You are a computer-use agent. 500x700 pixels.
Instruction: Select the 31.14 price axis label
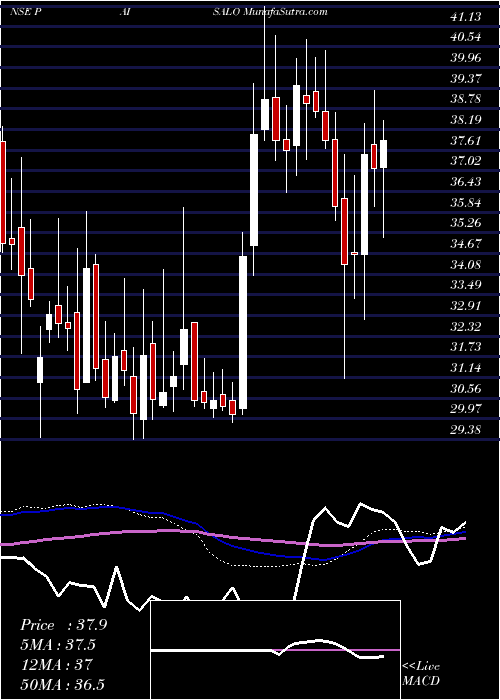pos(466,368)
